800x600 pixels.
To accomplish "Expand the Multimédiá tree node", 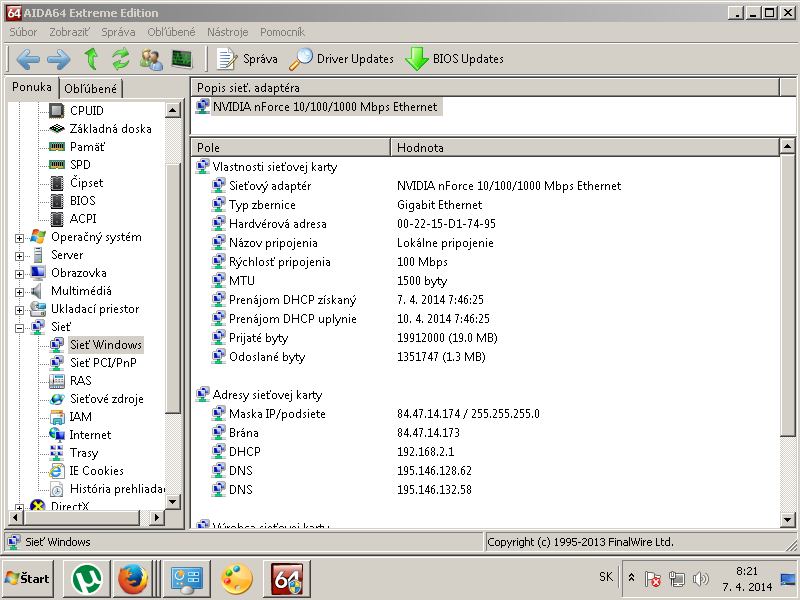I will [19, 292].
